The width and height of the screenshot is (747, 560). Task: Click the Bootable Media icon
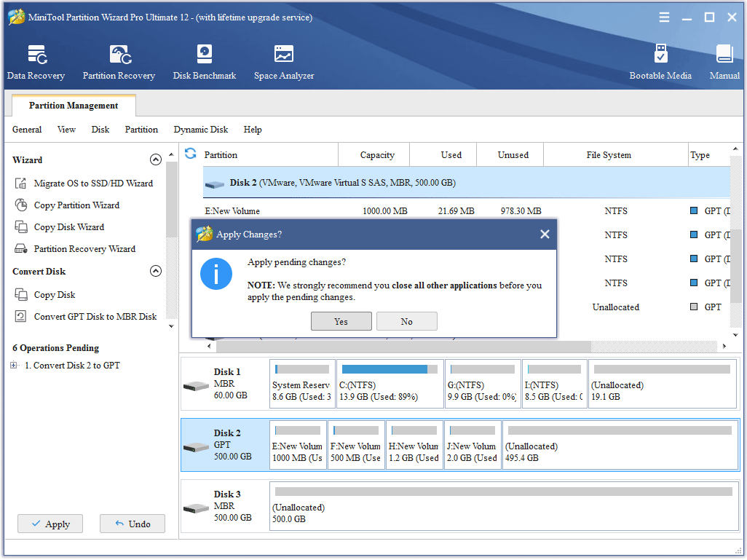(x=660, y=61)
